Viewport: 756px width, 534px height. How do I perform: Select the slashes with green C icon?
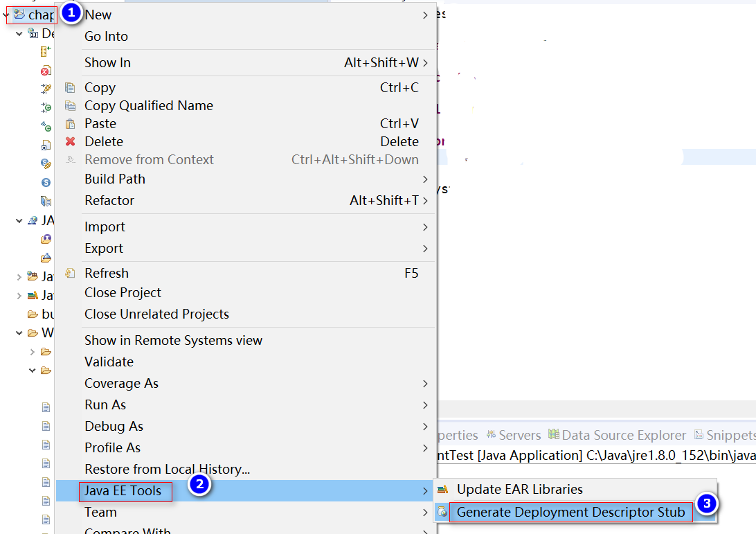46,126
